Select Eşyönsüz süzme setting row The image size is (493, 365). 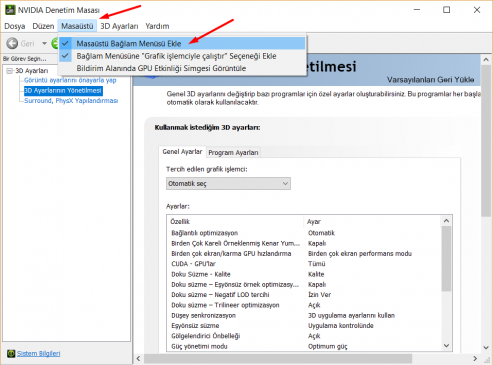304,326
